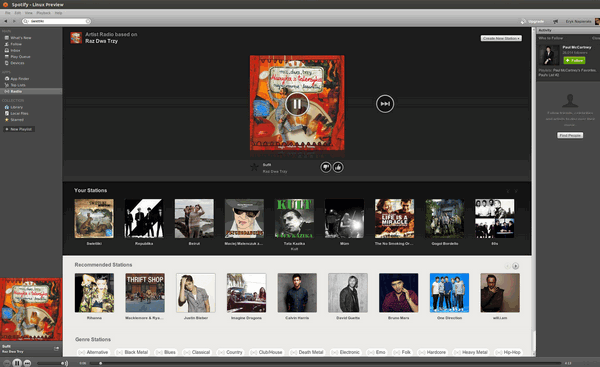Screen dimensions: 600x367
Task: Click the Find People button
Action: 570,135
